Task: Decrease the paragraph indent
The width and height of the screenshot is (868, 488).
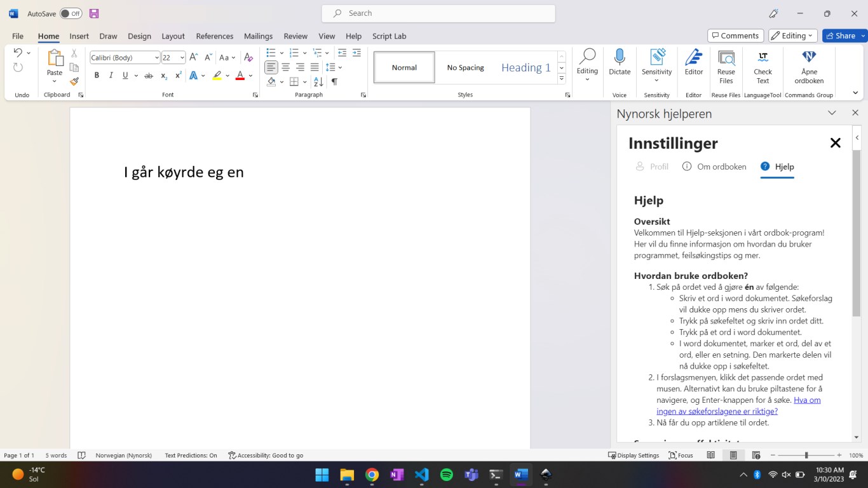Action: click(x=342, y=53)
